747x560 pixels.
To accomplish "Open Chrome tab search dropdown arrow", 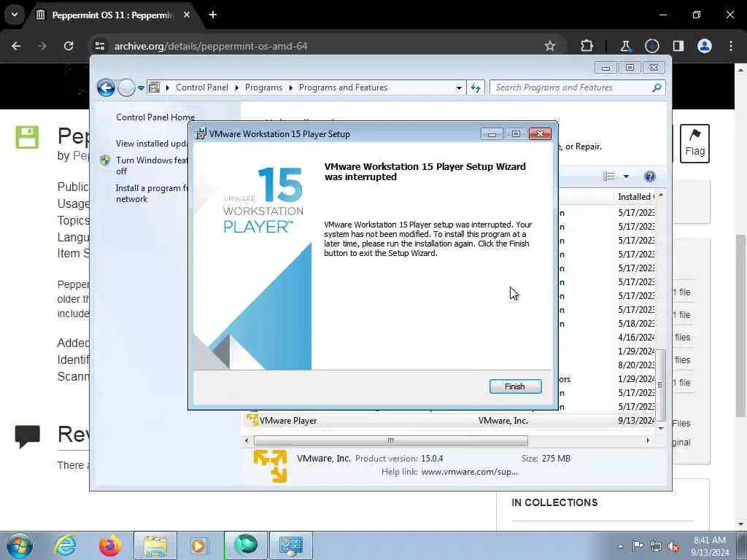I will coord(15,15).
